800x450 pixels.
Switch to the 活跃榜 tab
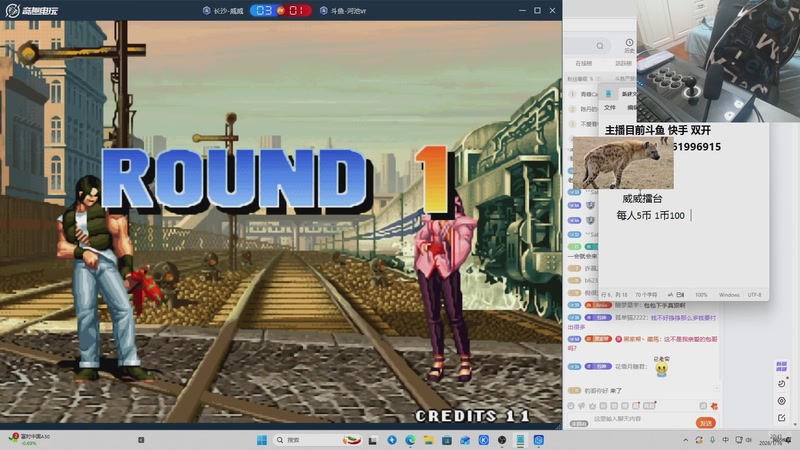623,63
